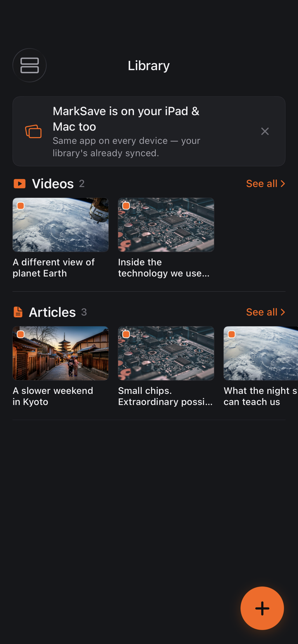Tap 'Same app on every device' subtitle

click(126, 147)
